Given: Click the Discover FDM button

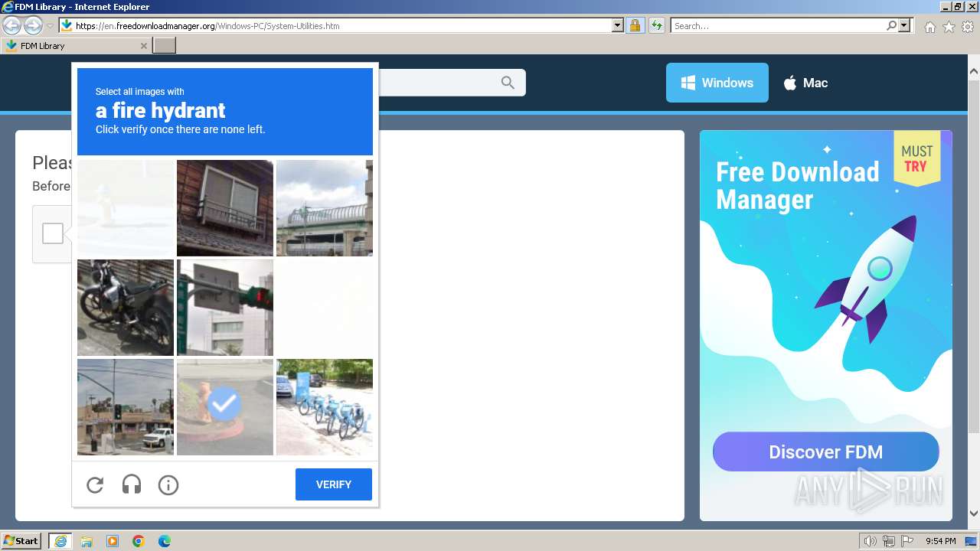Looking at the screenshot, I should 825,452.
